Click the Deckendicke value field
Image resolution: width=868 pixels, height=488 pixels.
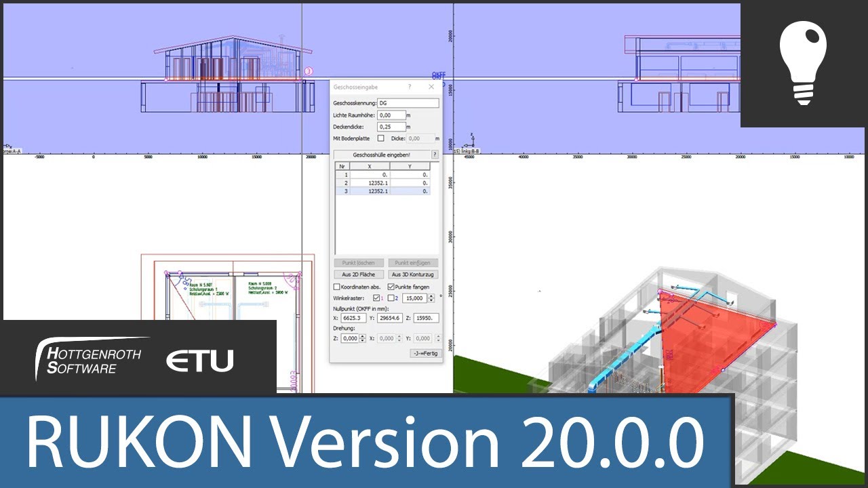coord(391,127)
